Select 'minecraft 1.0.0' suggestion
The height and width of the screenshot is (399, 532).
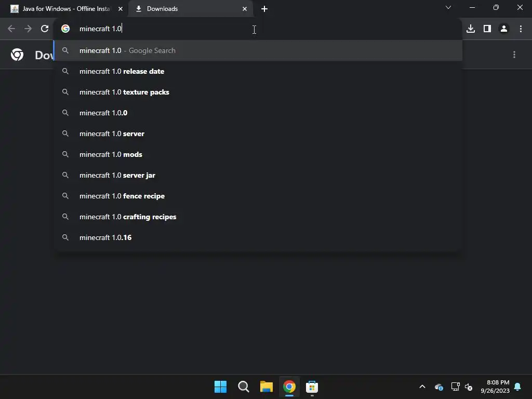click(258, 113)
